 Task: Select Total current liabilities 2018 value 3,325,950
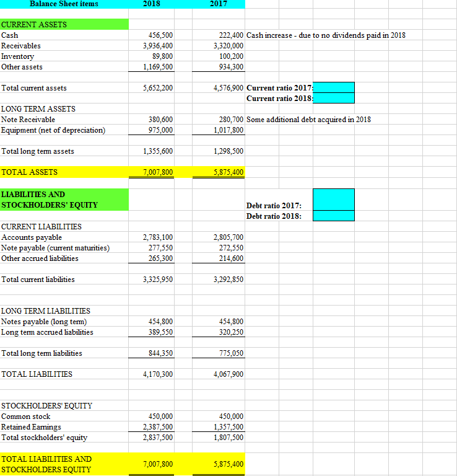click(158, 280)
